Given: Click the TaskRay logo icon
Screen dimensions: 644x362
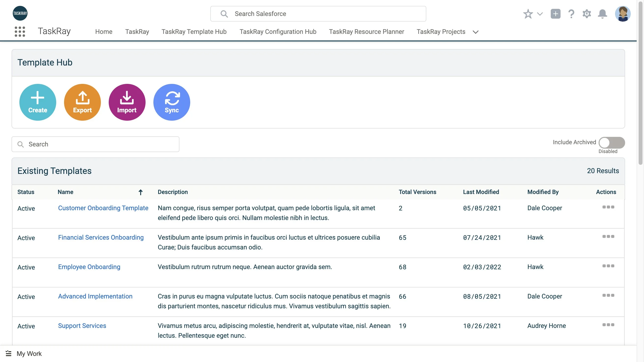Looking at the screenshot, I should click(20, 13).
